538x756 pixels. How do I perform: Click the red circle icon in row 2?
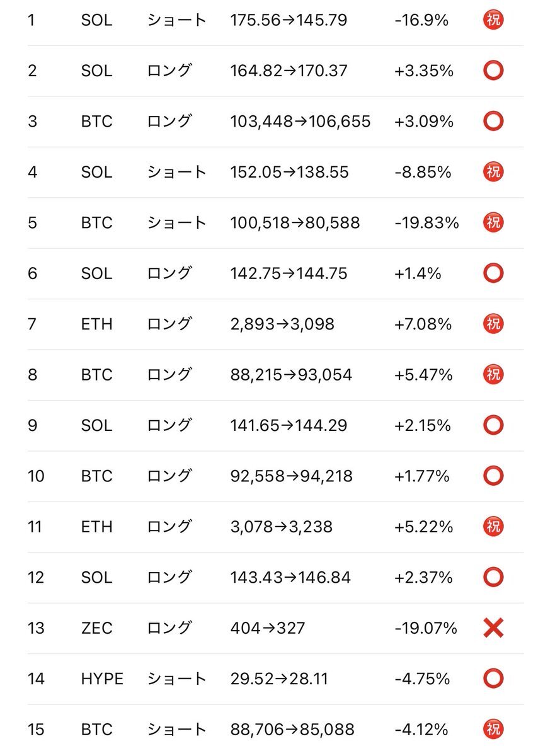click(493, 71)
